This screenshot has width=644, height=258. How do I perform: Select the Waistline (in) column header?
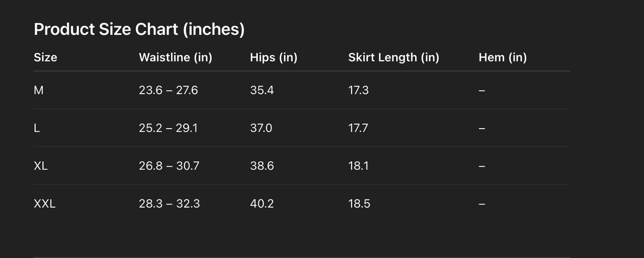click(175, 58)
